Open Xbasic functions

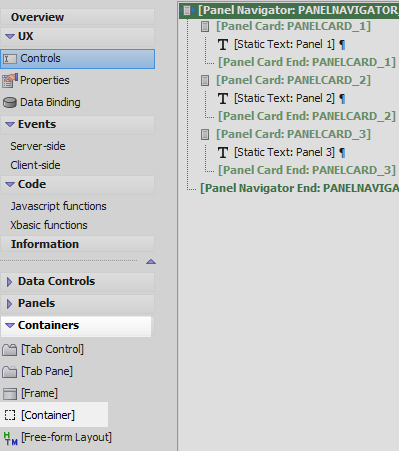(x=49, y=225)
